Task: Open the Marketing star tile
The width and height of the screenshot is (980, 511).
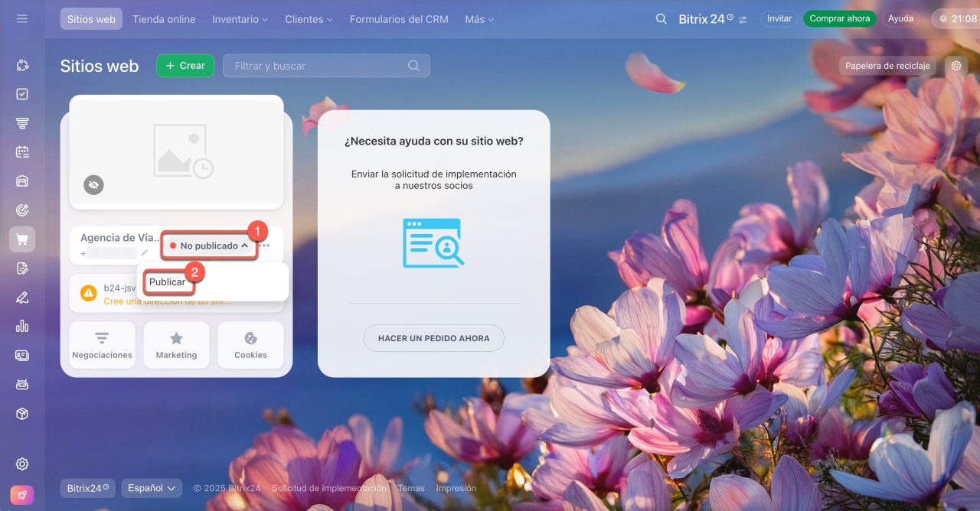Action: [x=176, y=345]
